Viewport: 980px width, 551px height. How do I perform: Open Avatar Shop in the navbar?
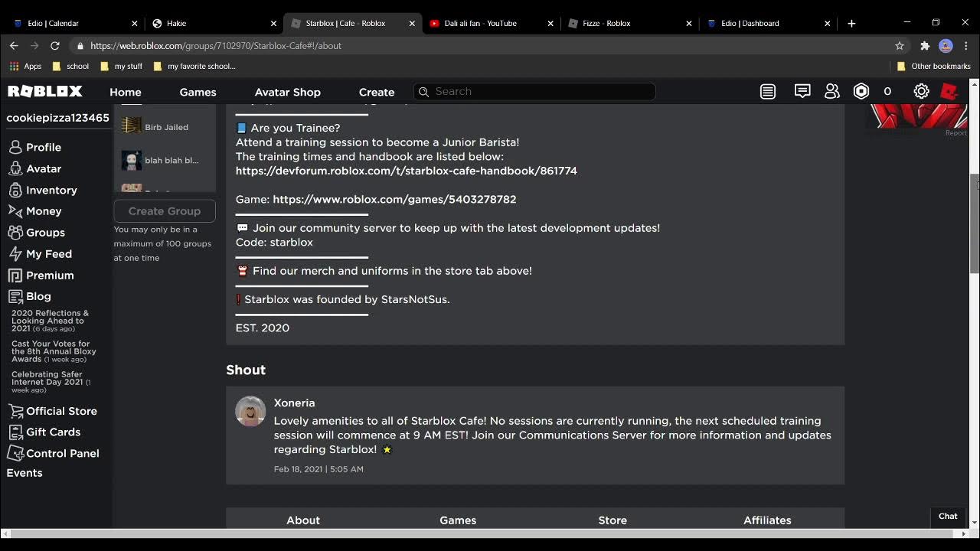[x=287, y=92]
